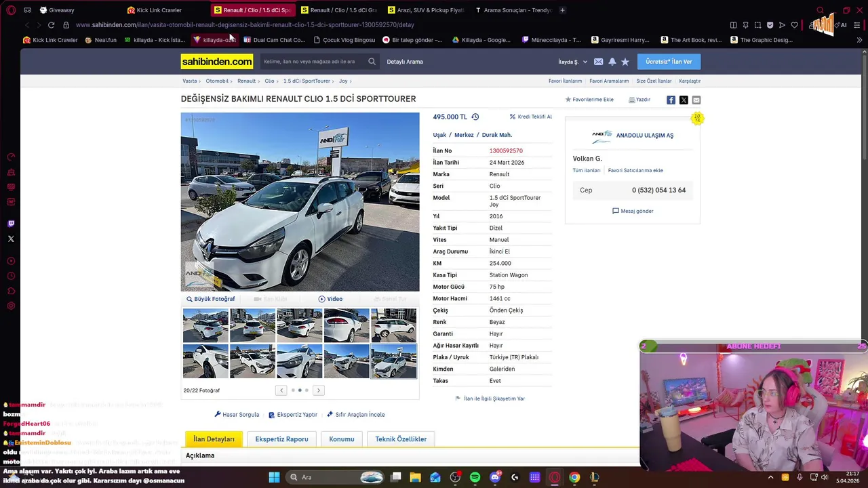The height and width of the screenshot is (488, 868).
Task: Open The Art Book bookmark
Action: [690, 40]
